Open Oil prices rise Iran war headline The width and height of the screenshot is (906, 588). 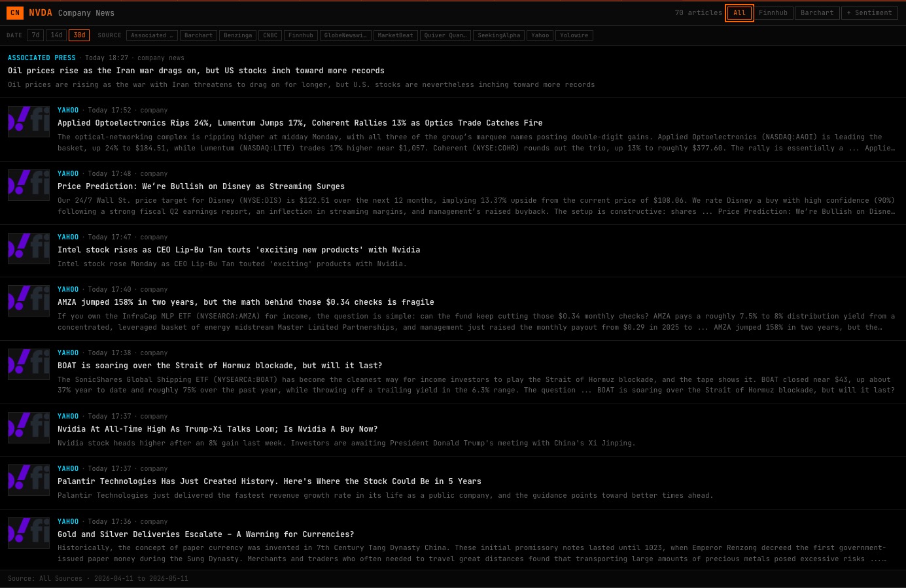pyautogui.click(x=196, y=71)
